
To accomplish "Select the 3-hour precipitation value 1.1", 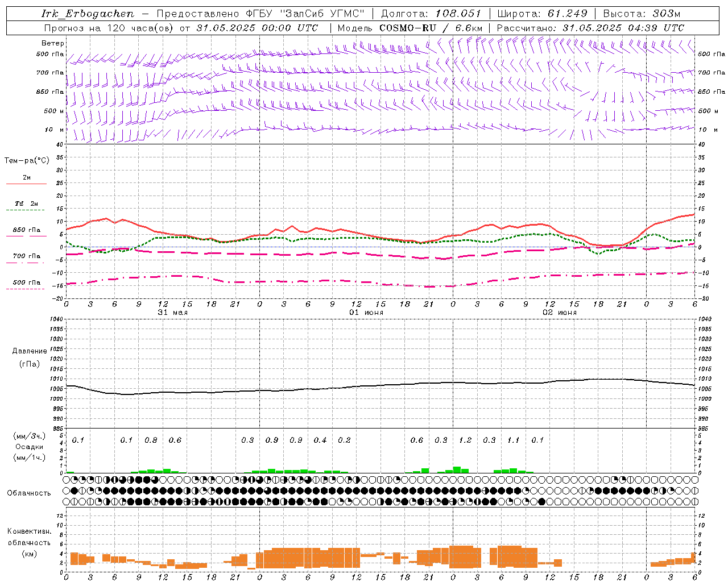I will 514,440.
